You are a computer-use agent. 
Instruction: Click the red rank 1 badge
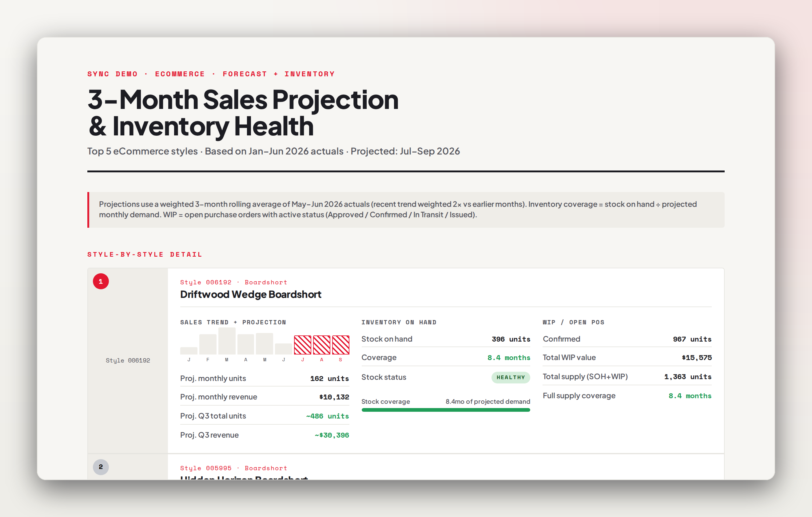pos(101,282)
